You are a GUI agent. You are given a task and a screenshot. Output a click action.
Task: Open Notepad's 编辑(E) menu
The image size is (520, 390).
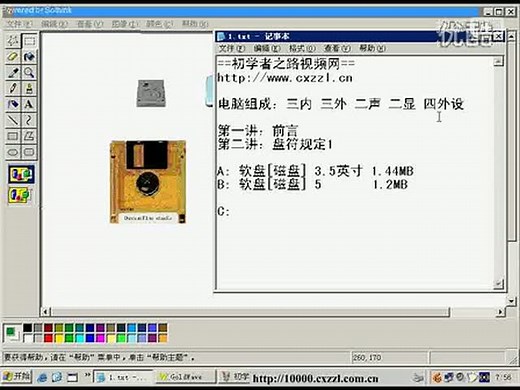(267, 48)
